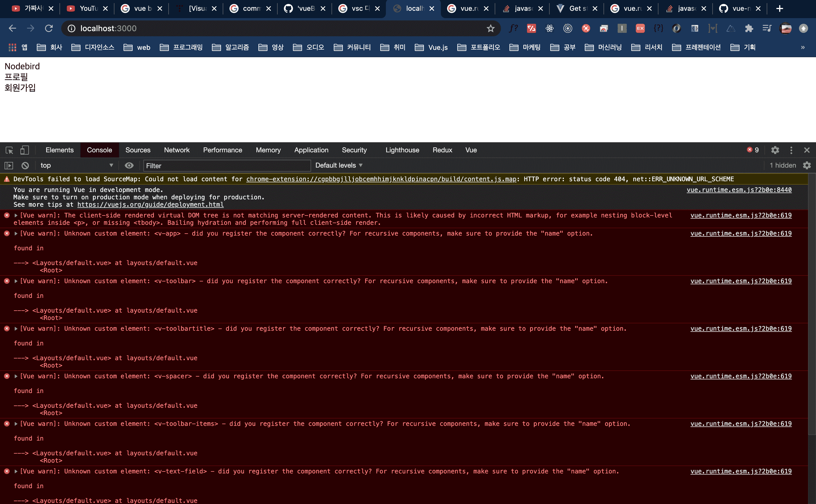Open the React DevTools extension icon
The width and height of the screenshot is (816, 504).
tap(550, 28)
